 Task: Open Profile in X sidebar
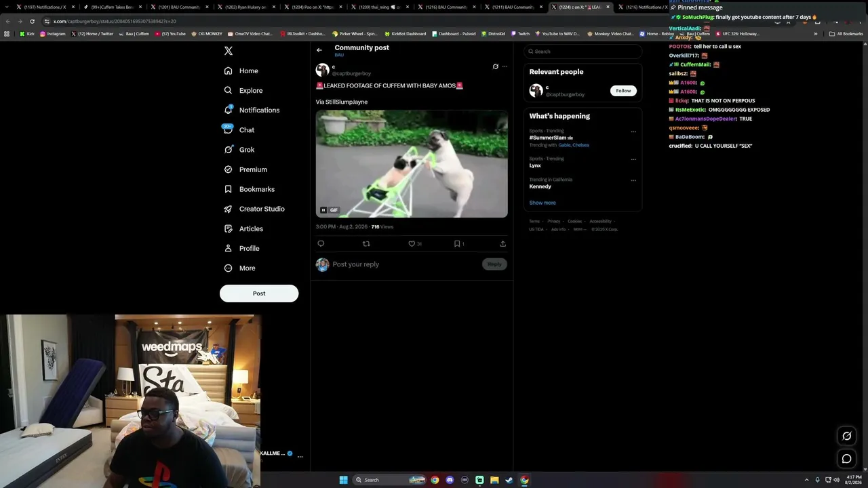pos(242,248)
